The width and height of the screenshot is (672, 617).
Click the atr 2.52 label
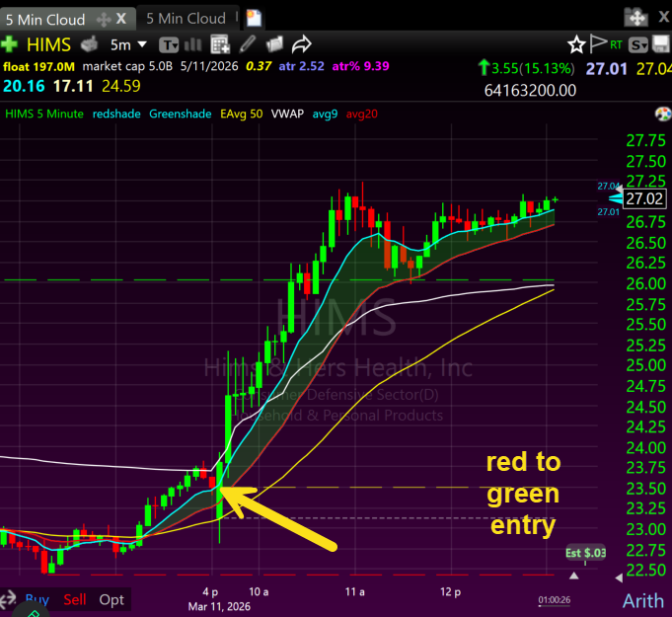301,66
